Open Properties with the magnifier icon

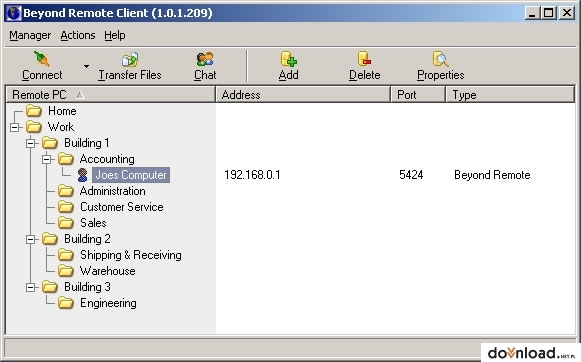pyautogui.click(x=441, y=59)
